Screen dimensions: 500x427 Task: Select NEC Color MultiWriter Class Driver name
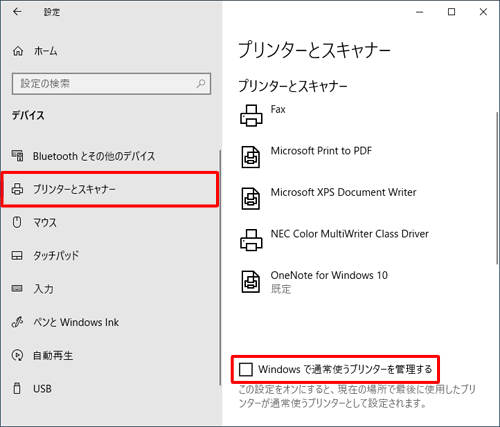[349, 234]
